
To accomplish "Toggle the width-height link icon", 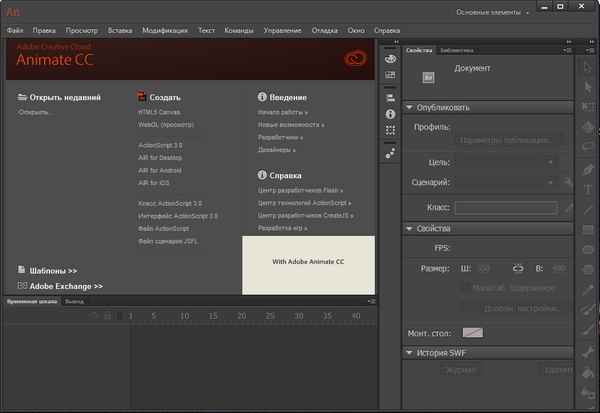I will (x=518, y=268).
